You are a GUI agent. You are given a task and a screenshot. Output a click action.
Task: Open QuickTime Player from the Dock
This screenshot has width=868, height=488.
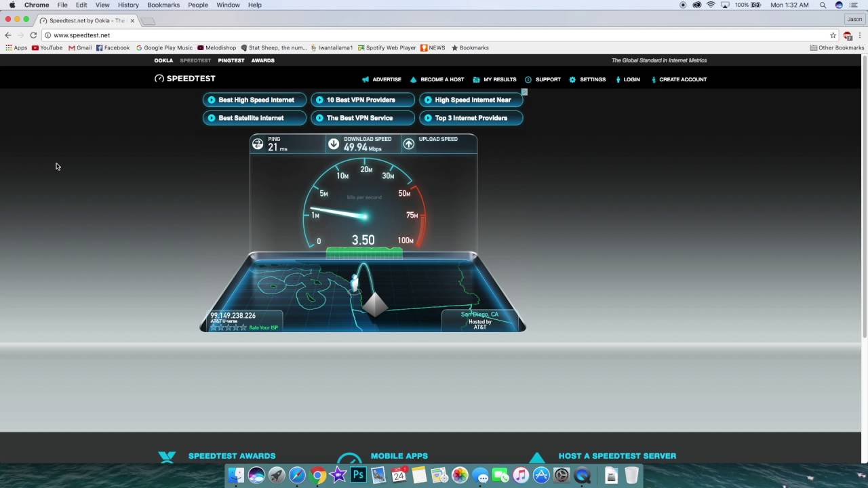pos(582,475)
